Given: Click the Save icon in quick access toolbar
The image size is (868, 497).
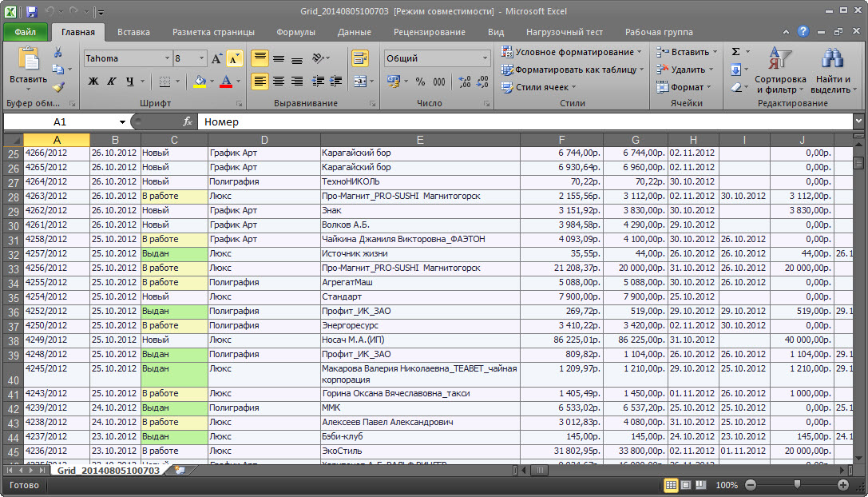Looking at the screenshot, I should click(31, 11).
